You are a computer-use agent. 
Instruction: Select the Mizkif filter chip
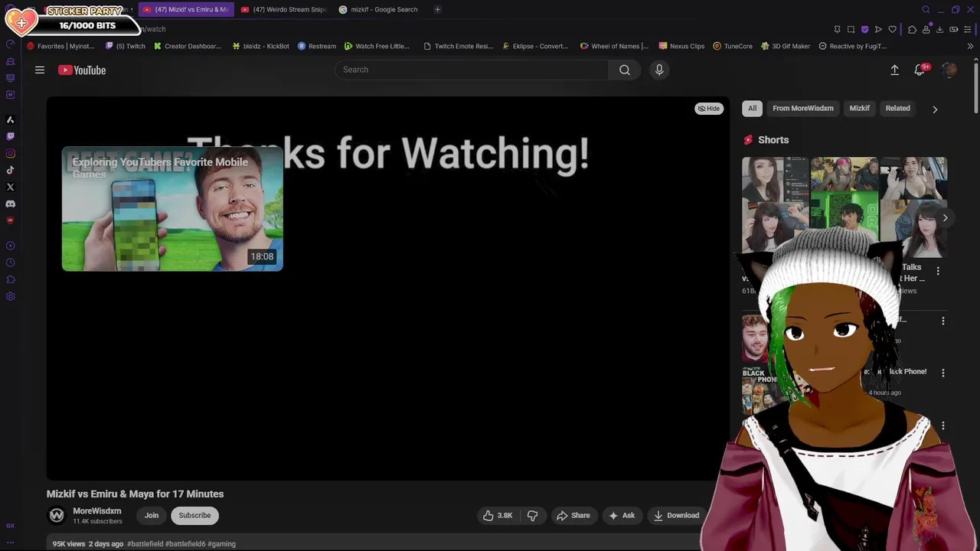tap(859, 109)
